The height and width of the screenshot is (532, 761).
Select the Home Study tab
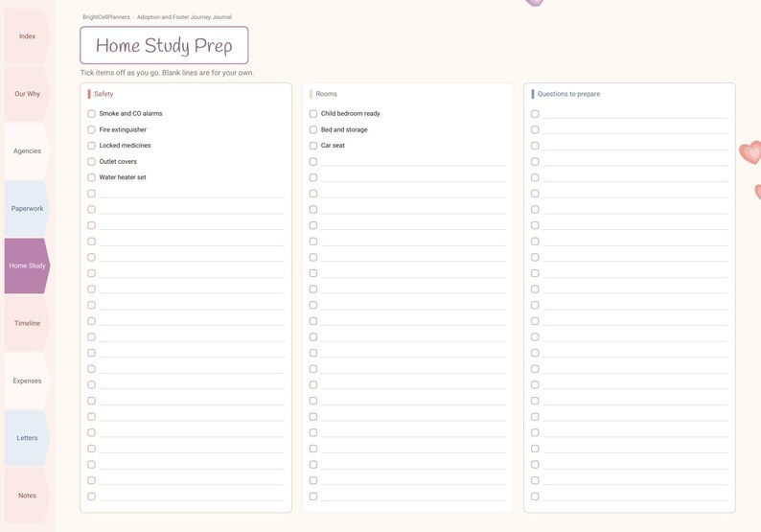click(x=27, y=266)
